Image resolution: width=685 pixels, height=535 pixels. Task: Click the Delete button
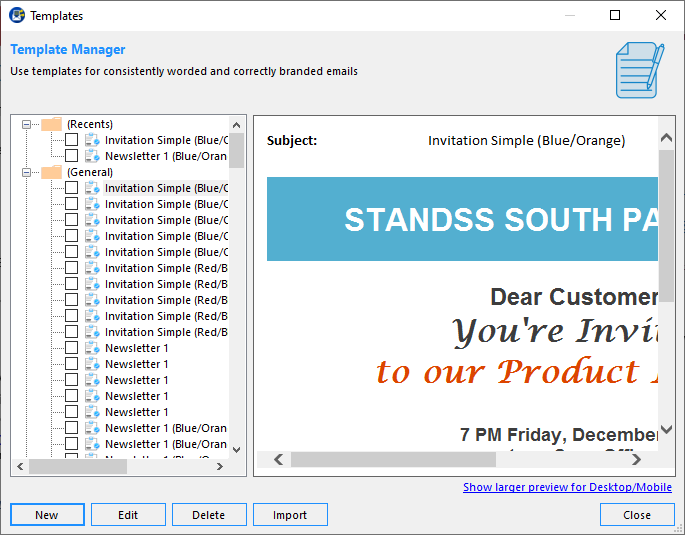pyautogui.click(x=209, y=515)
